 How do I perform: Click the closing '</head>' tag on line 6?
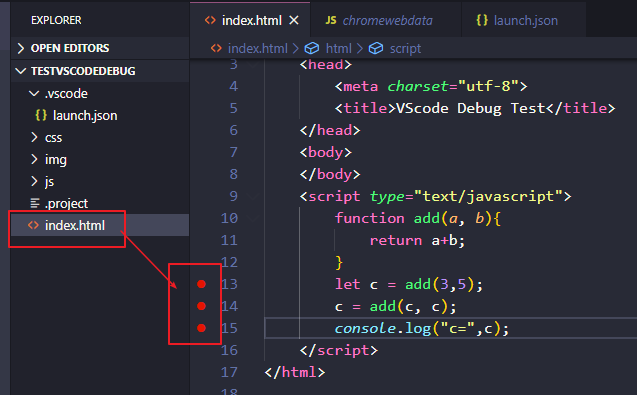point(330,130)
